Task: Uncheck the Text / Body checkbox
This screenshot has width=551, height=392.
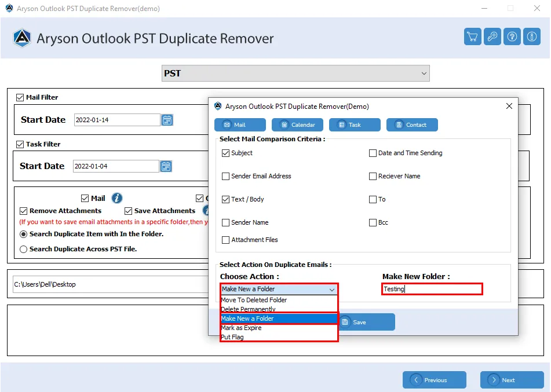Action: pyautogui.click(x=225, y=200)
